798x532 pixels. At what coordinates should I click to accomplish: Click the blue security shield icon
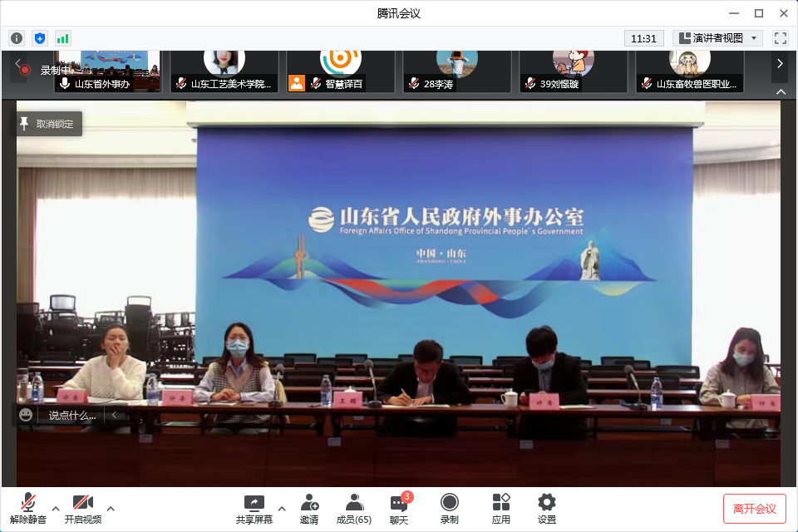tap(40, 38)
